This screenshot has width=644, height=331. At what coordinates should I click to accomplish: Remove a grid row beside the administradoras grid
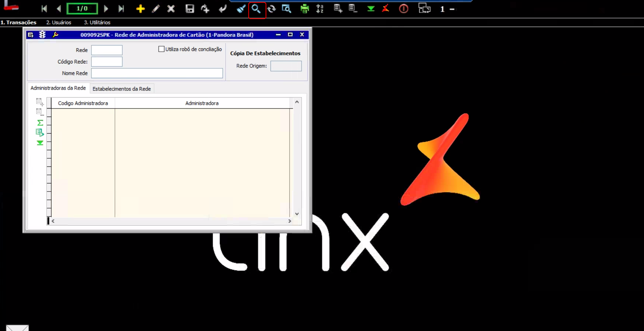[x=40, y=112]
